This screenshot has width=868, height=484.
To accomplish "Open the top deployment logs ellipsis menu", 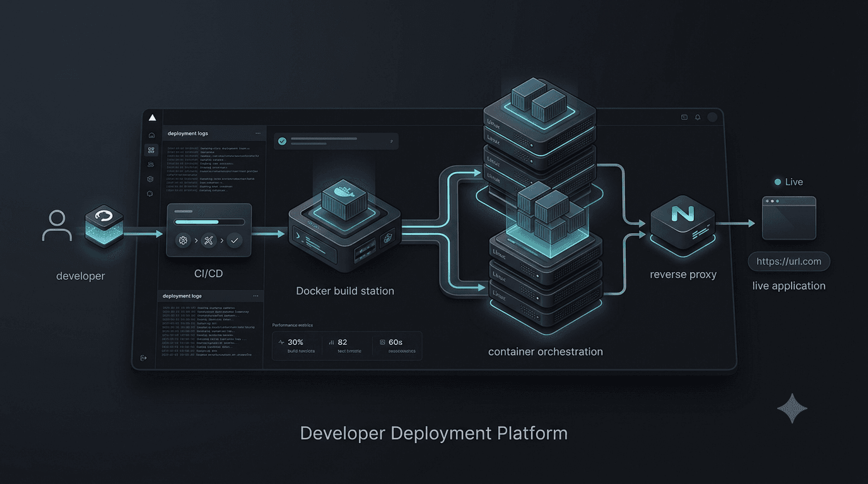I will click(257, 134).
